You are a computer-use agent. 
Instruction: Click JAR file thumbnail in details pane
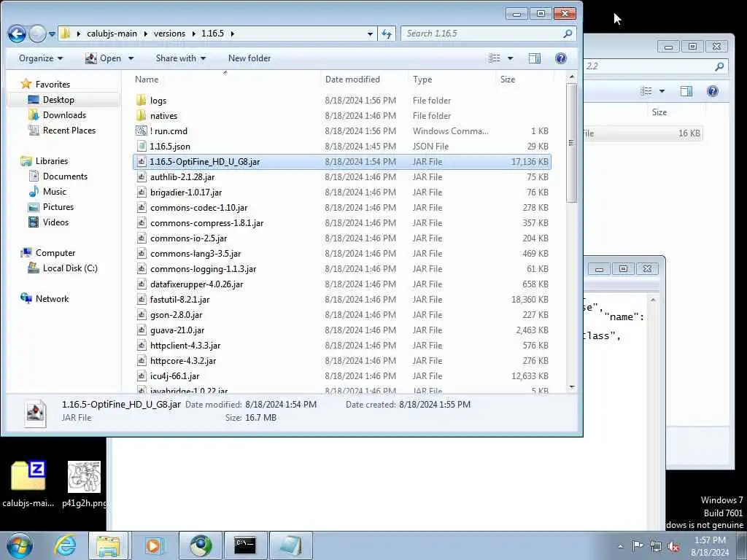pyautogui.click(x=35, y=413)
